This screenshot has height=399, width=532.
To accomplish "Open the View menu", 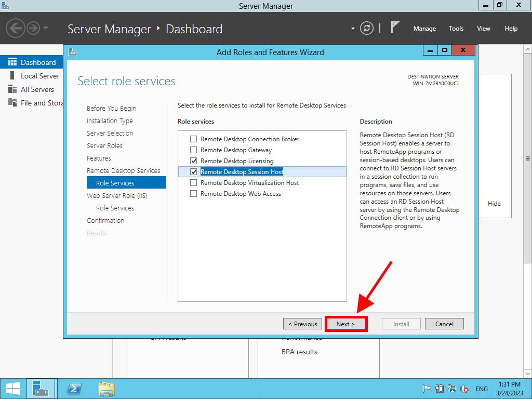I will 484,29.
